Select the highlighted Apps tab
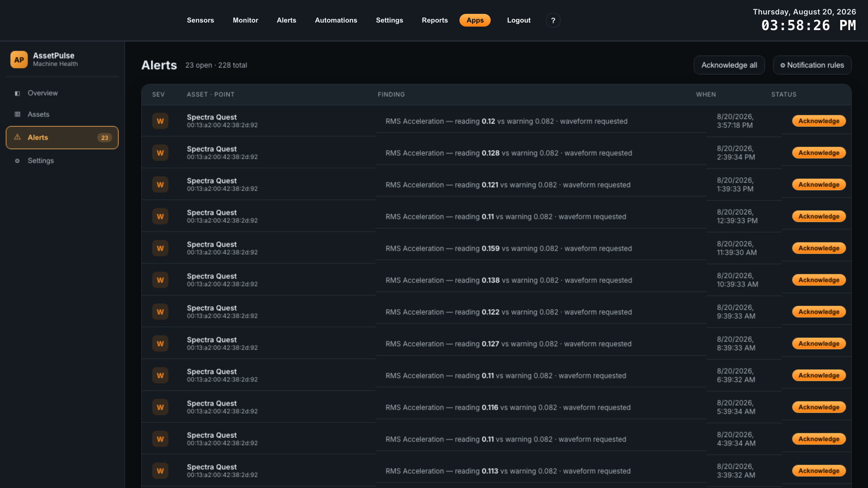 pyautogui.click(x=475, y=20)
